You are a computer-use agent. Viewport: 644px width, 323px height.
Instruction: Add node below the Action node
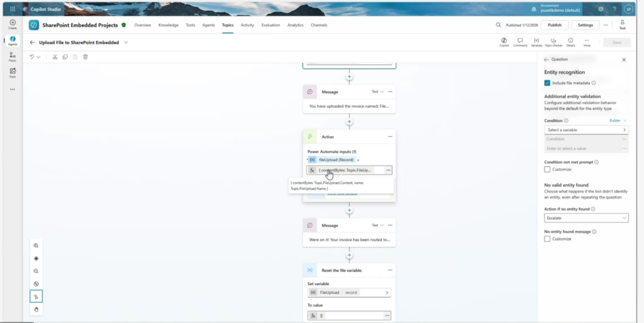click(x=349, y=210)
